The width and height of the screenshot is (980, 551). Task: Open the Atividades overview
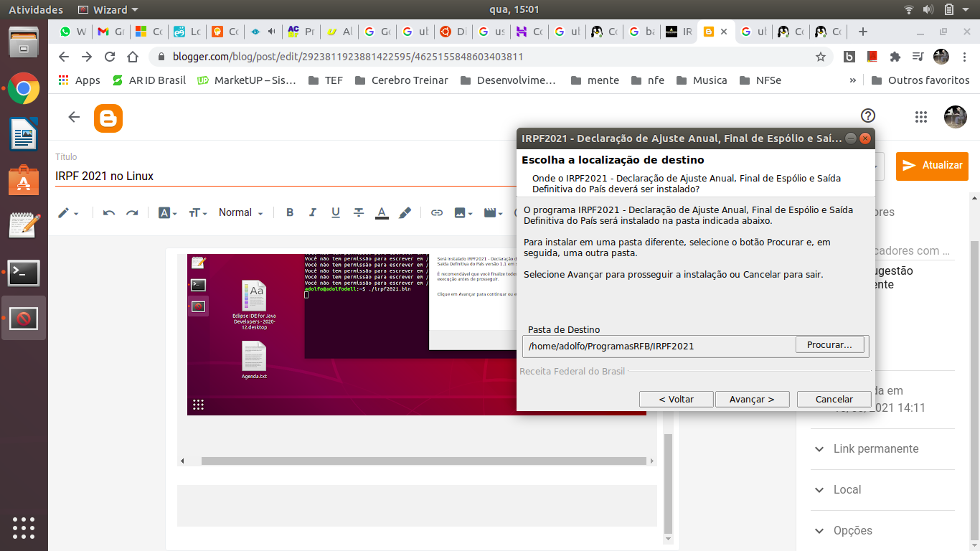click(x=36, y=10)
